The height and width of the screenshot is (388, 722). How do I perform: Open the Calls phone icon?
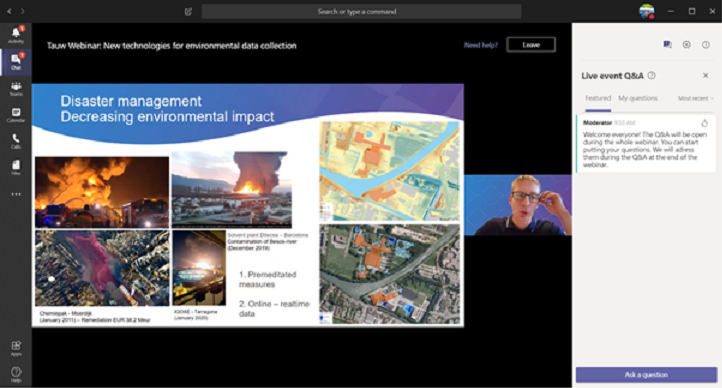[16, 141]
